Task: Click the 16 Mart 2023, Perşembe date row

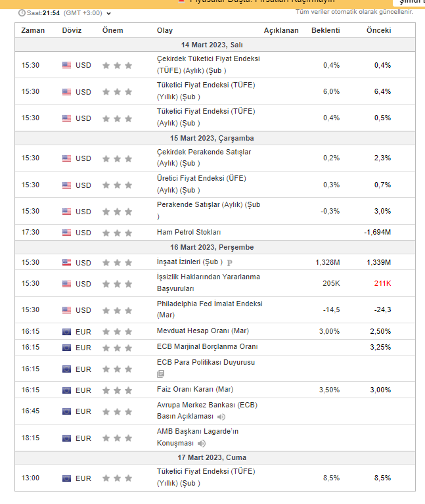Action: click(x=212, y=247)
